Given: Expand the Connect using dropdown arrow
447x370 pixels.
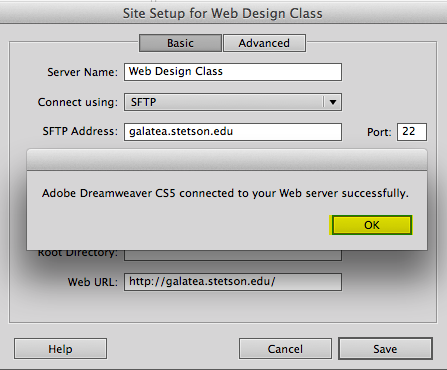Looking at the screenshot, I should (x=333, y=102).
